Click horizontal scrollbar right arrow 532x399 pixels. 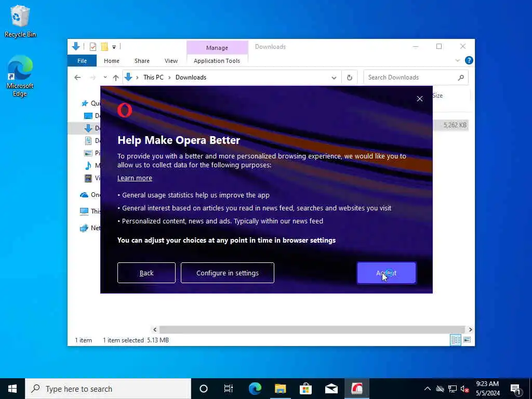tap(470, 329)
